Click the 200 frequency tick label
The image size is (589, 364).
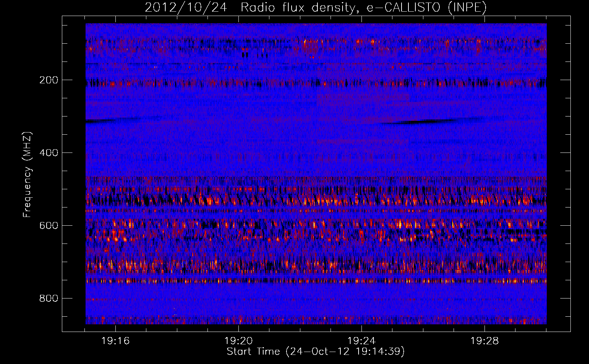coord(49,80)
